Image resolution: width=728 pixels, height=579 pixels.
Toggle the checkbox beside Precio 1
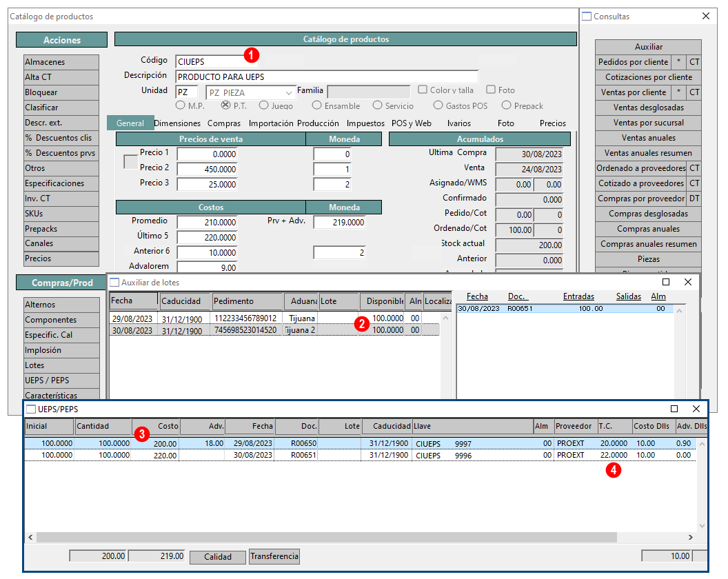tap(130, 162)
